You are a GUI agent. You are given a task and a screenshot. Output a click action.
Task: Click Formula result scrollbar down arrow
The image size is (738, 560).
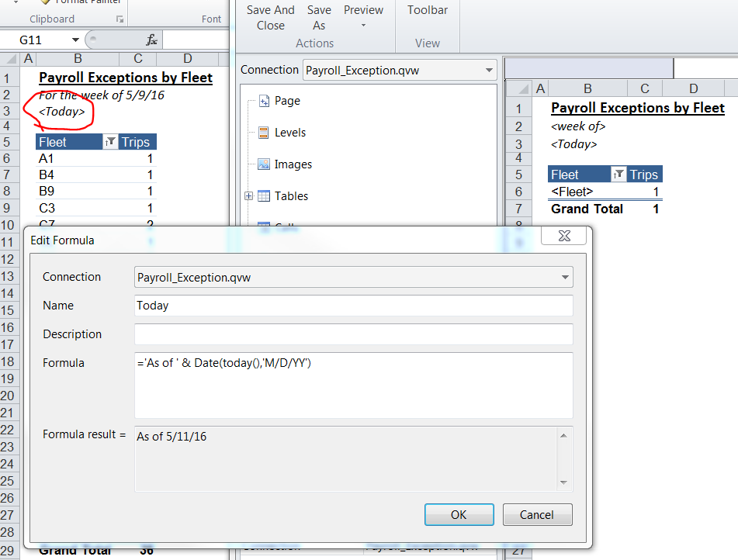pos(563,482)
